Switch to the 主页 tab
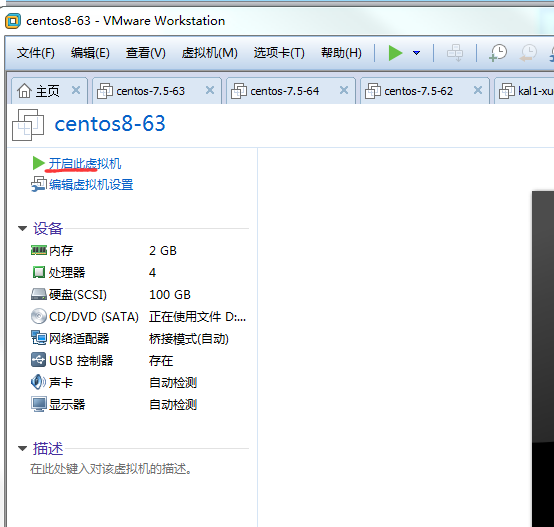Image resolution: width=554 pixels, height=527 pixels. [x=49, y=91]
